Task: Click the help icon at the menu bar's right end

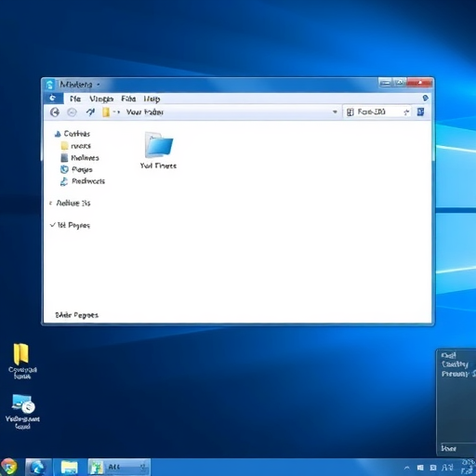Action: 426,99
